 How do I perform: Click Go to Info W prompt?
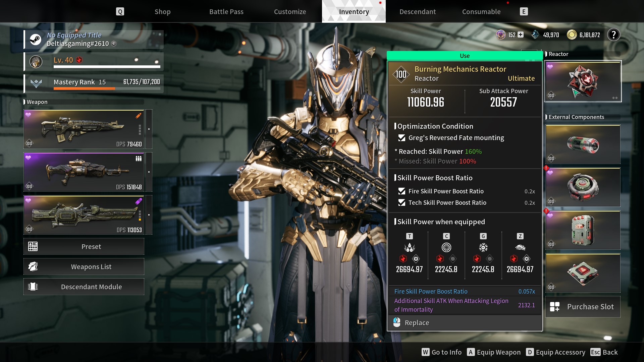441,352
